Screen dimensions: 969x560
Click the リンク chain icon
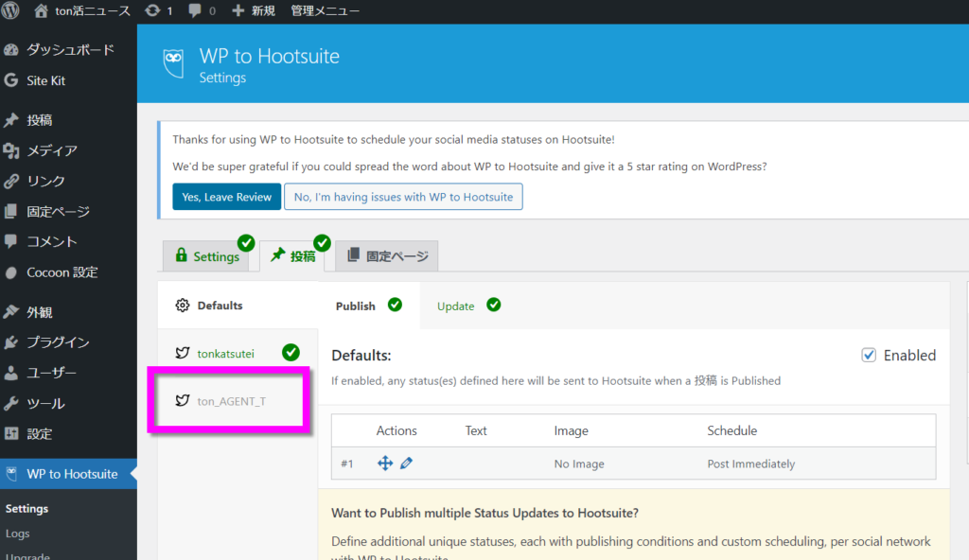pyautogui.click(x=11, y=181)
